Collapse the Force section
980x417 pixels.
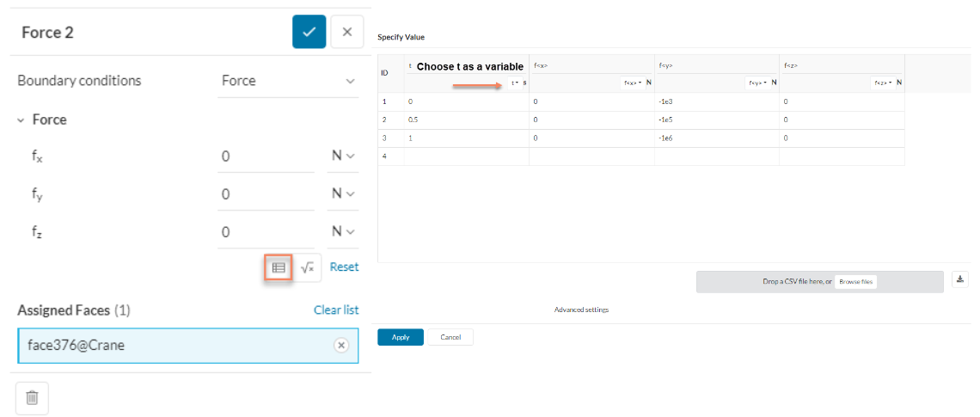tap(21, 120)
